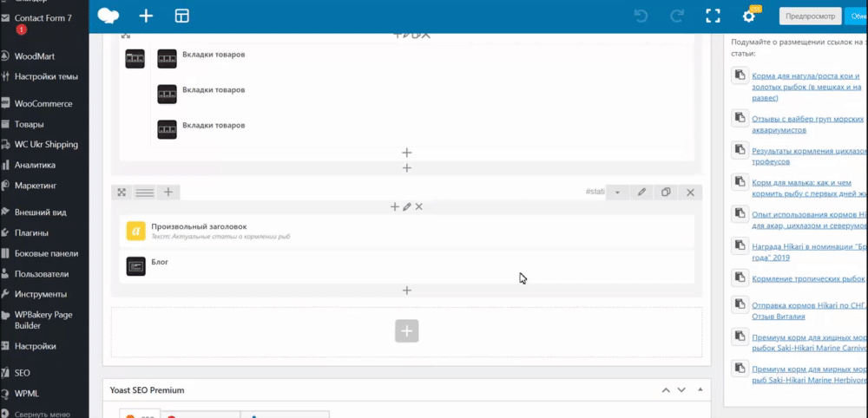Click the row layout lines handle on #stati row

[144, 193]
